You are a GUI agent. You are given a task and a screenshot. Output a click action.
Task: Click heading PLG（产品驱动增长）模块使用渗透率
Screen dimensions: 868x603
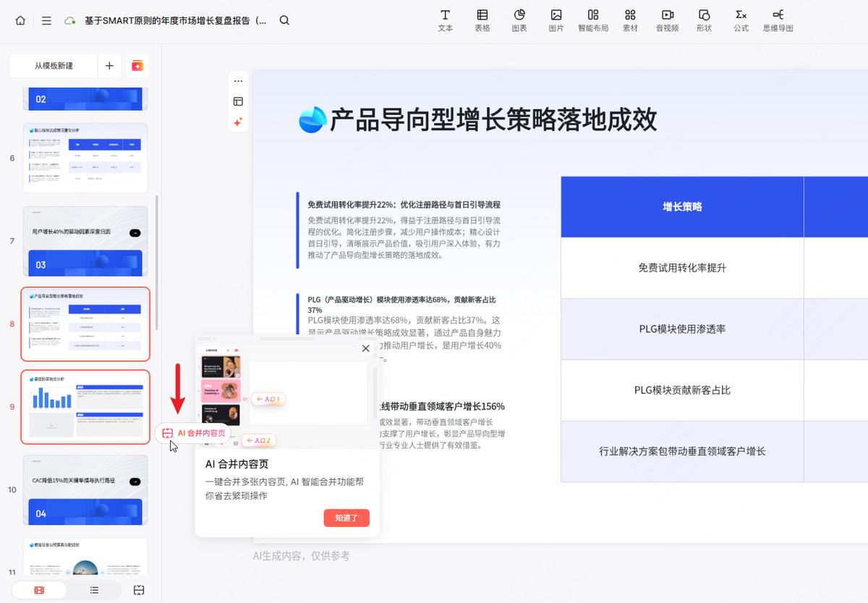tap(401, 304)
